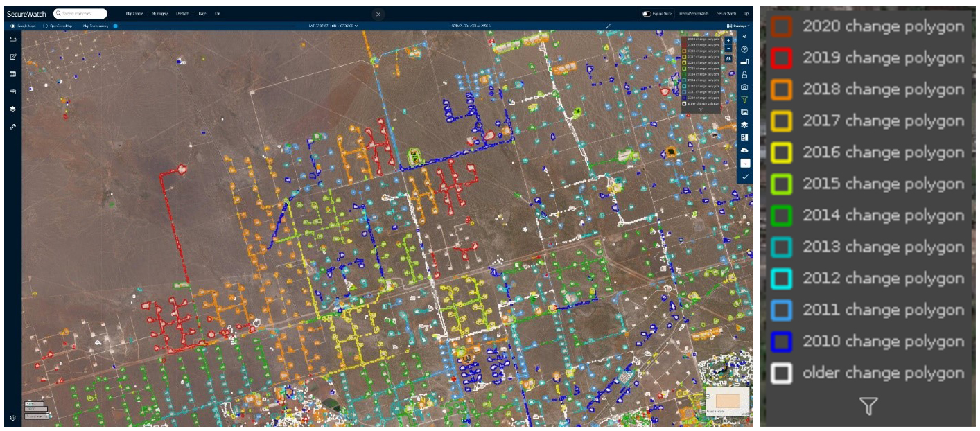The image size is (980, 431).
Task: Adjust the Map Transparency slider handle
Action: point(115,26)
